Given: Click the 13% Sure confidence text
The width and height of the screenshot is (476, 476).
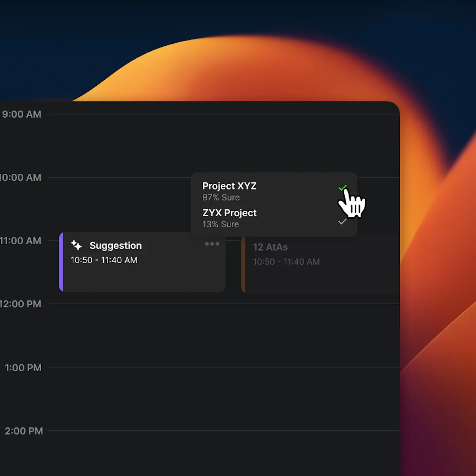Looking at the screenshot, I should [x=221, y=225].
